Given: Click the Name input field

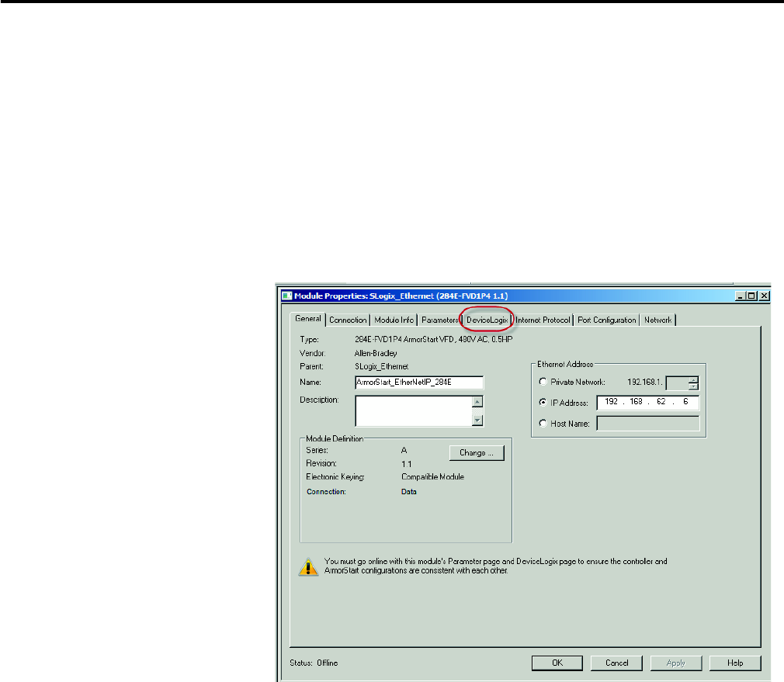Looking at the screenshot, I should tap(419, 383).
